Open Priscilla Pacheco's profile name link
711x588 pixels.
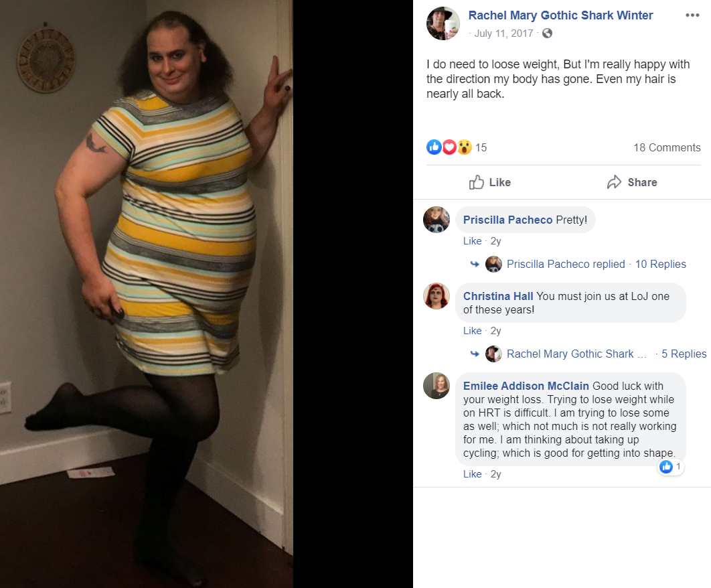pos(507,220)
